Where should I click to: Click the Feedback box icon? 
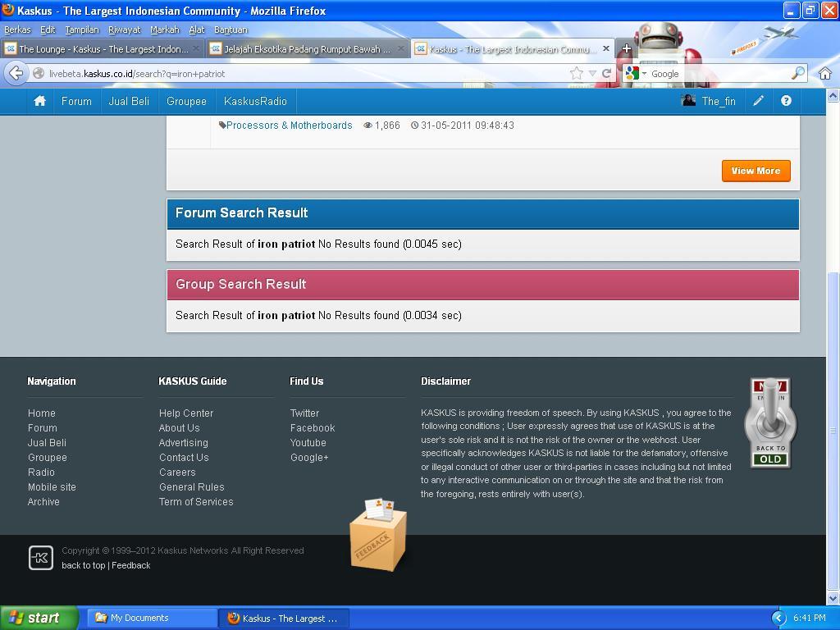point(378,535)
